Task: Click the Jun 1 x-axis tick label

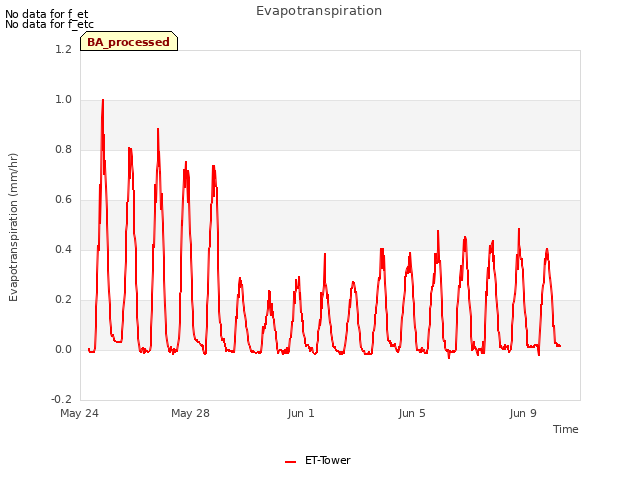Action: click(x=301, y=413)
